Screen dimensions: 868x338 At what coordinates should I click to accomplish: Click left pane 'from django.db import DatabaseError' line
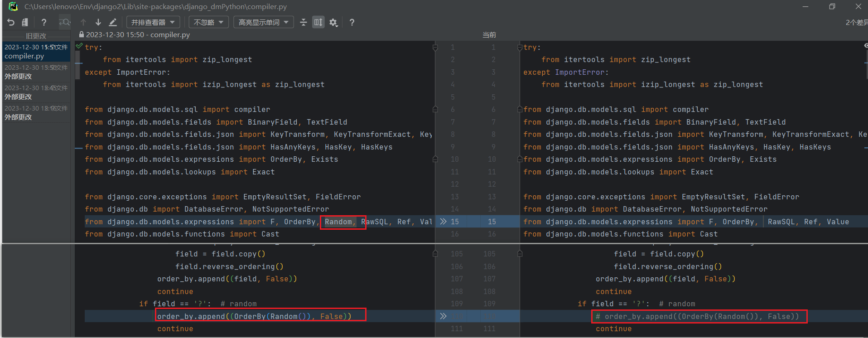coord(207,209)
